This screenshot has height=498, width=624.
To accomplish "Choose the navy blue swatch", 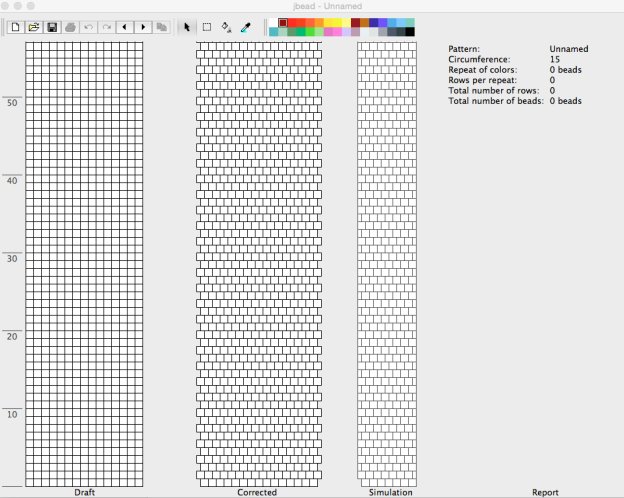I will 372,22.
